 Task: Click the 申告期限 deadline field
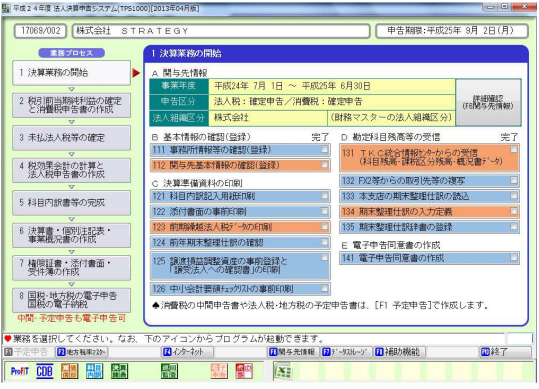452,31
